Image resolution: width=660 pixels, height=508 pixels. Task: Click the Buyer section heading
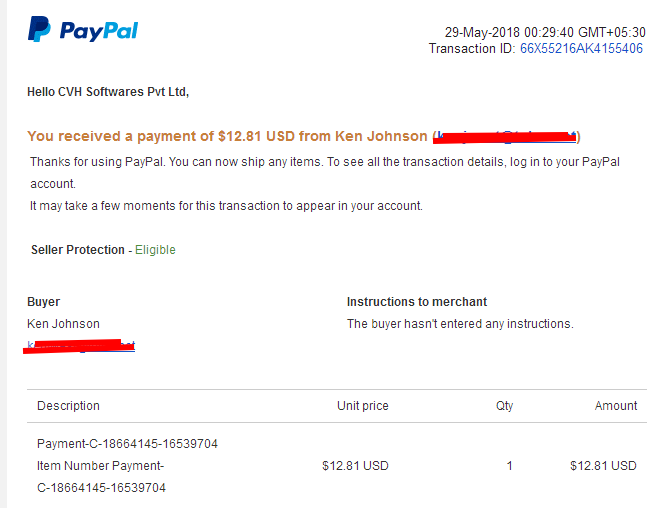[43, 302]
